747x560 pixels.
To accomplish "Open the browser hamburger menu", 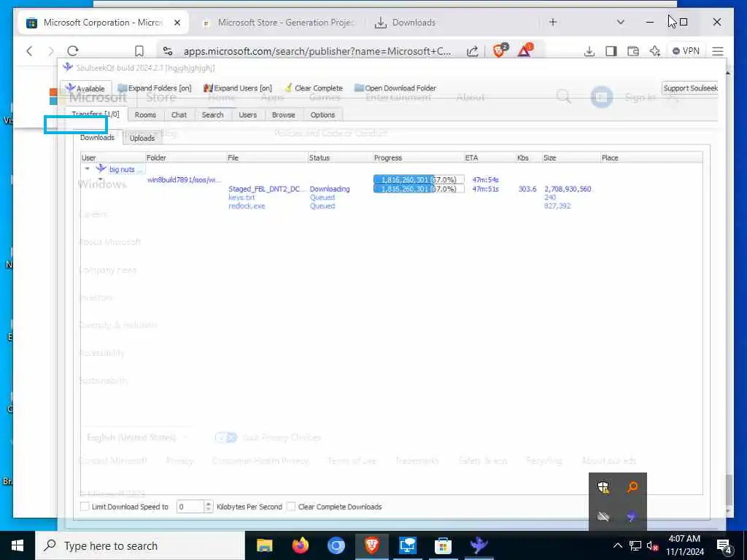I will tap(718, 51).
